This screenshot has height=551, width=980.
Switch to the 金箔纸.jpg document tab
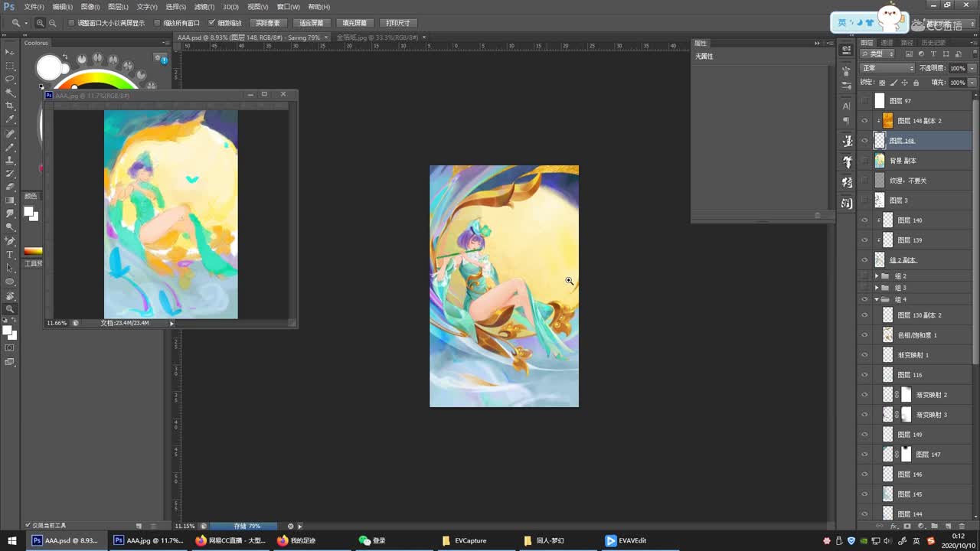377,37
